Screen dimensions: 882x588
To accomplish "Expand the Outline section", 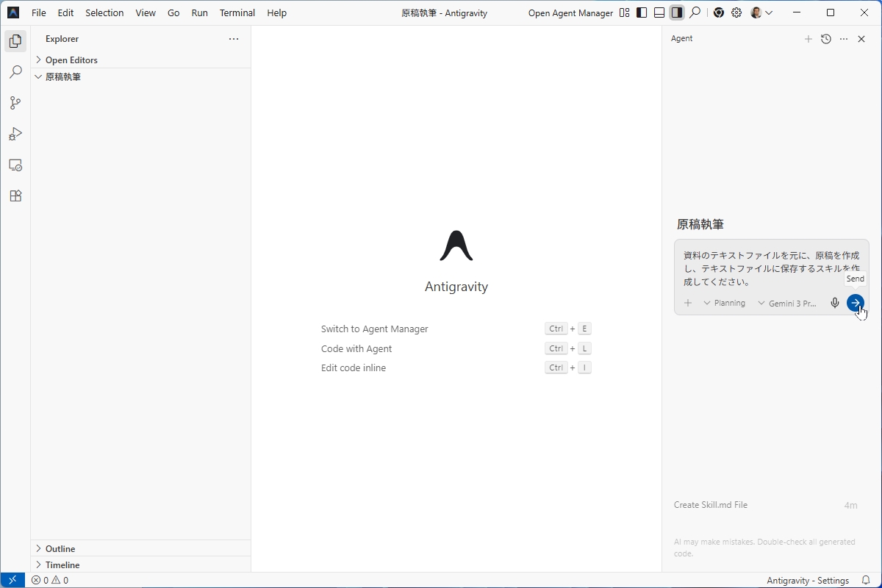I will coord(140,548).
